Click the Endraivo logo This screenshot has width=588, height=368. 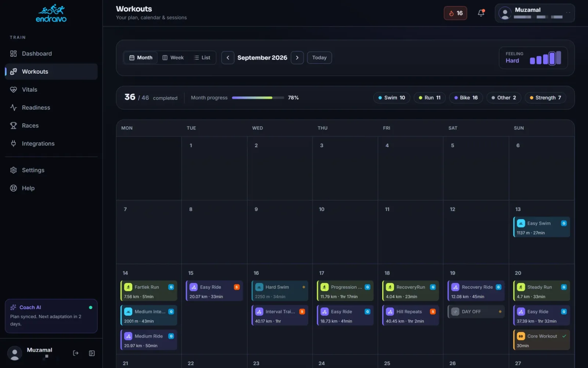coord(51,13)
